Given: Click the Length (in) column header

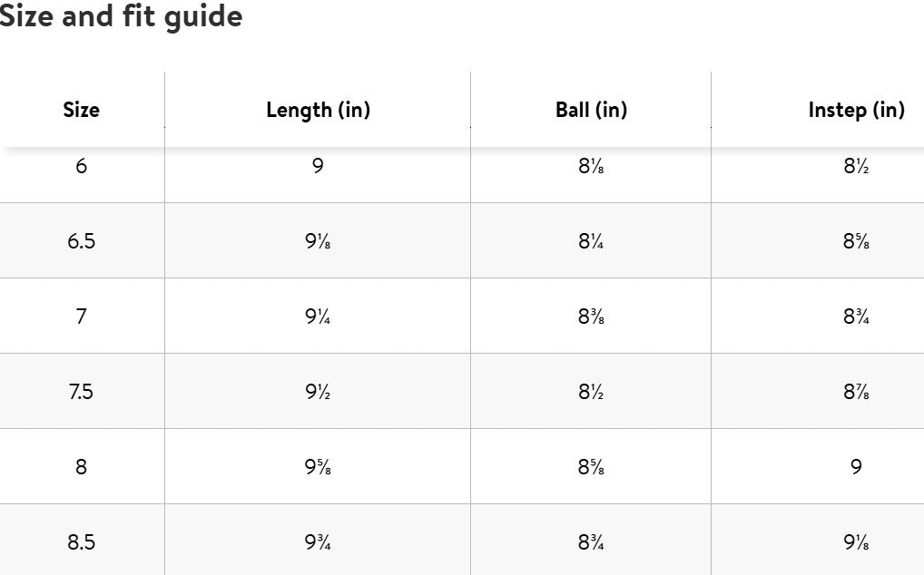Looking at the screenshot, I should coord(318,110).
